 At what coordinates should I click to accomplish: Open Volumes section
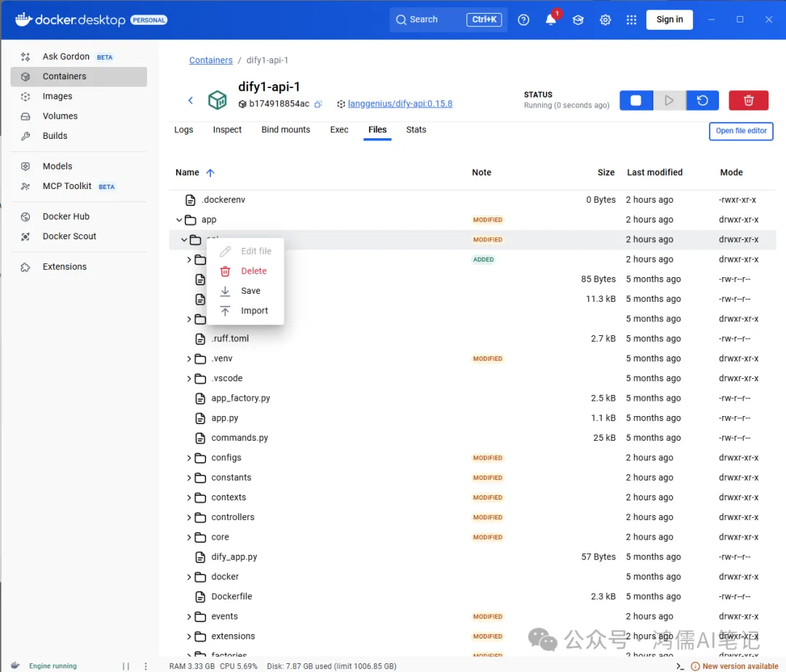point(78,116)
